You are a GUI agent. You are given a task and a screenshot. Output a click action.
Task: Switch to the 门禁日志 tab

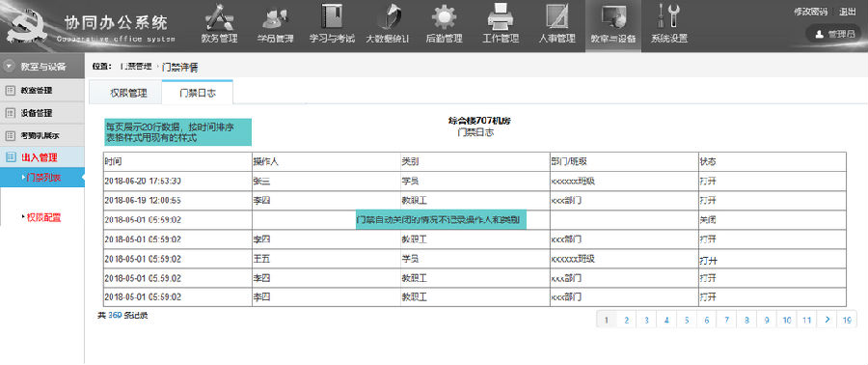coord(198,93)
